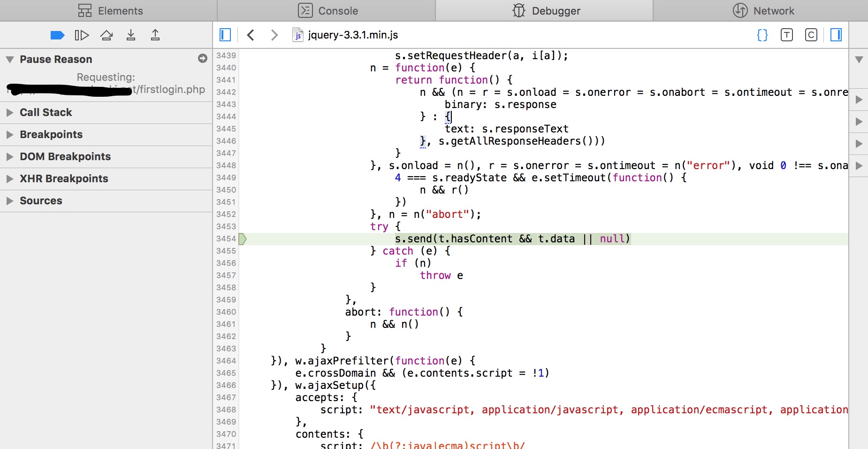This screenshot has width=868, height=449.
Task: Click the jquery-3.3.1.min.js file name
Action: [x=352, y=35]
